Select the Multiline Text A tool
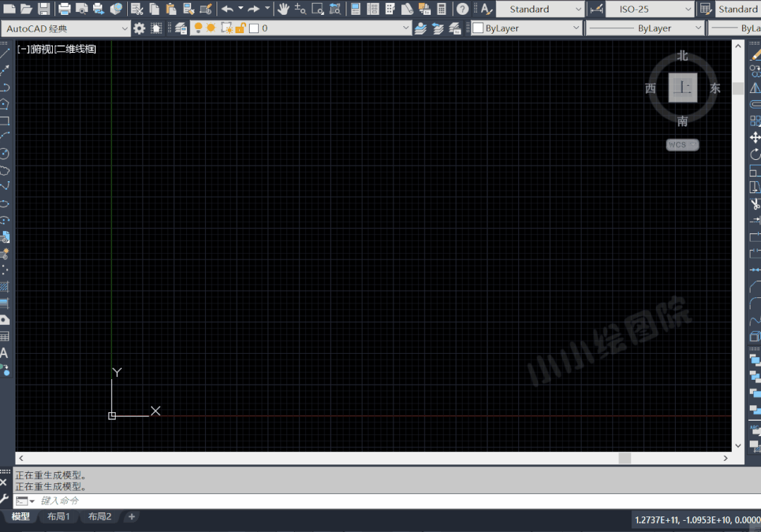The height and width of the screenshot is (532, 761). 4,353
